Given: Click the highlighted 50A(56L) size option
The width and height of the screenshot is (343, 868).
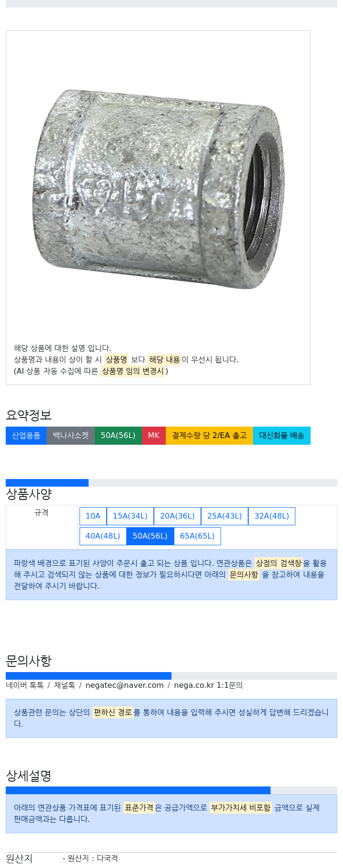Looking at the screenshot, I should click(x=150, y=536).
